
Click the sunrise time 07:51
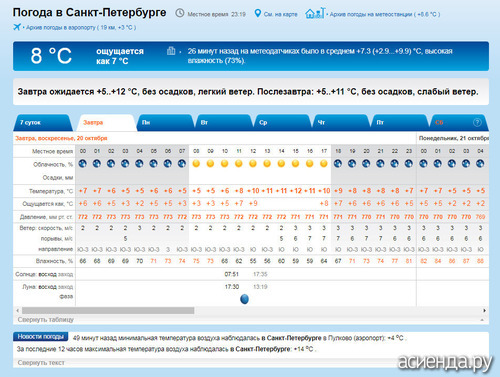[231, 274]
